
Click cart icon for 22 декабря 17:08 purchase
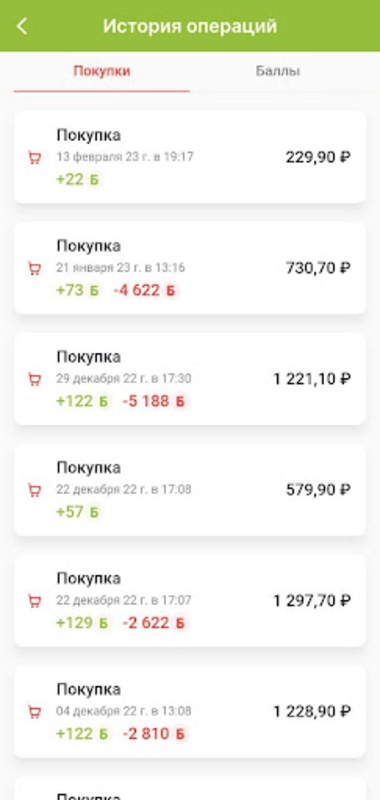(34, 490)
